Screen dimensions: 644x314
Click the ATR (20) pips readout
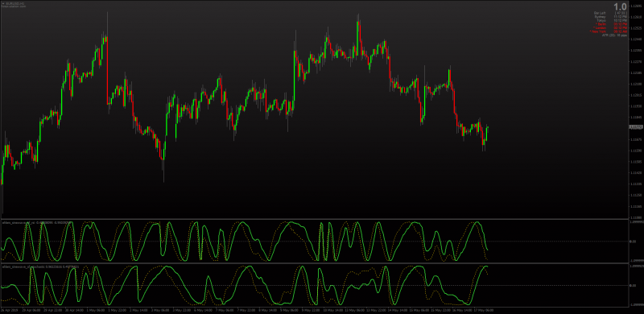[614, 35]
